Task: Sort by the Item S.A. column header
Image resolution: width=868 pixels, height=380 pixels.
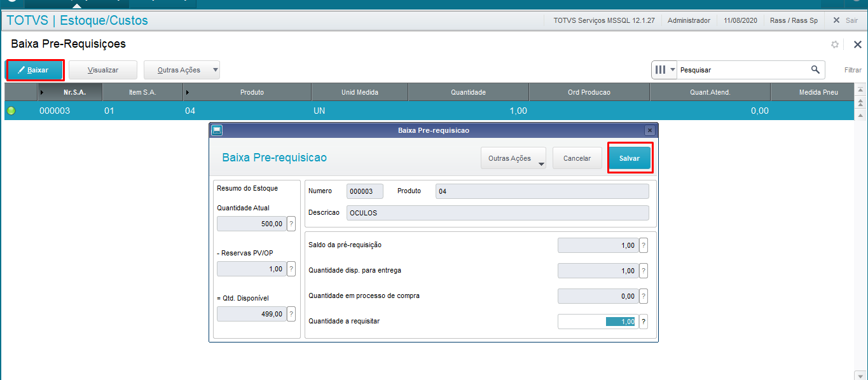Action: click(142, 92)
